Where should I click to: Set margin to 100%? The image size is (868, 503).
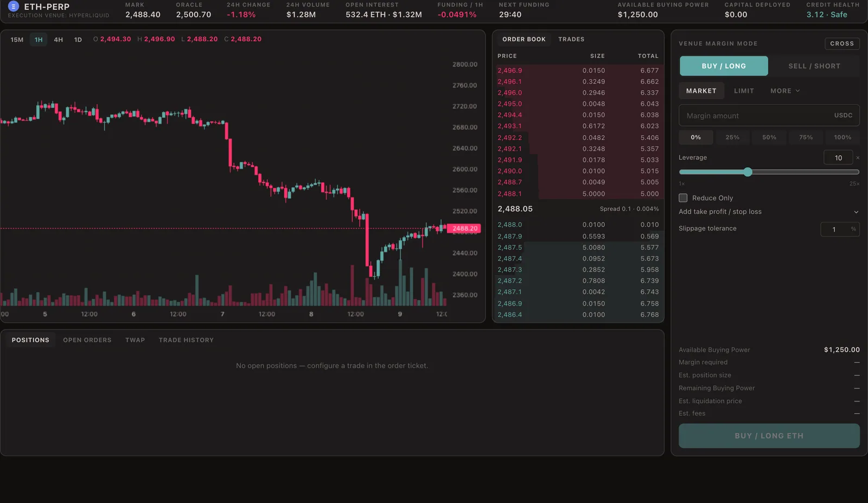[843, 138]
